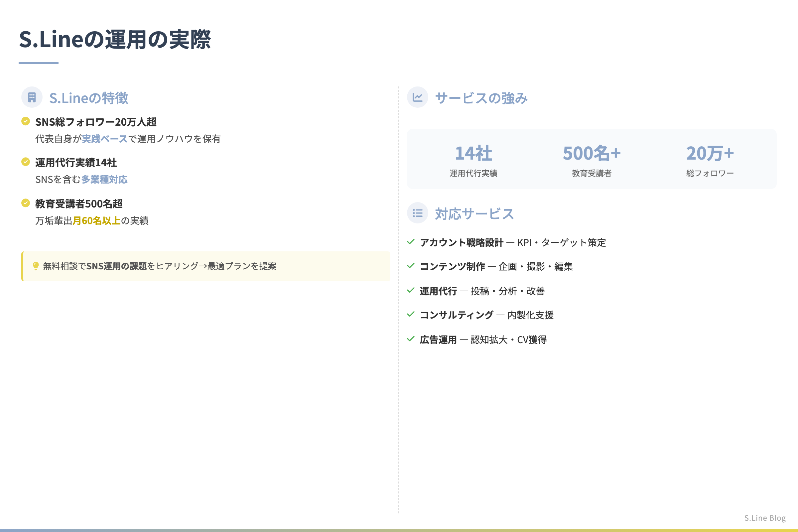Click highlighted text 月60名以上
Image resolution: width=798 pixels, height=532 pixels.
tap(97, 221)
